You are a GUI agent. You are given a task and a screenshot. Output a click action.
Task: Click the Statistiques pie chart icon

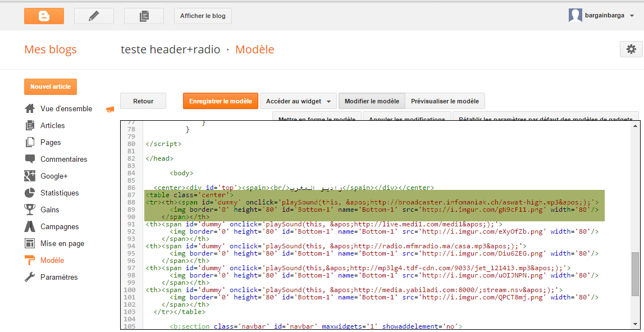(30, 193)
